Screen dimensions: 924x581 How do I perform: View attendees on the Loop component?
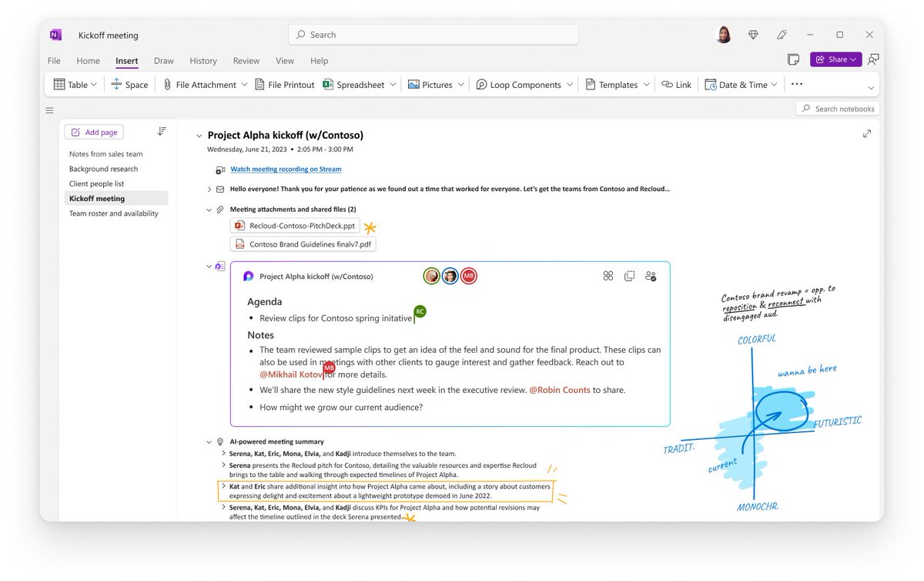[651, 276]
